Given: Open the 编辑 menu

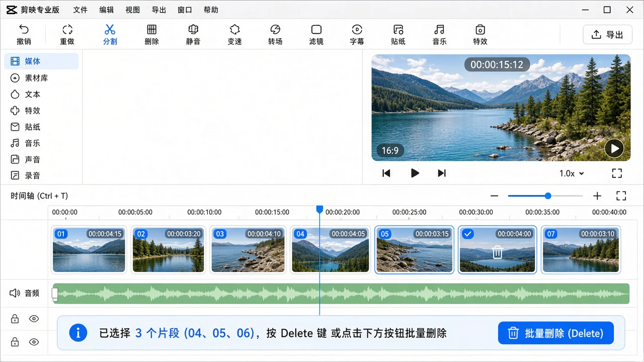Looking at the screenshot, I should [x=107, y=10].
